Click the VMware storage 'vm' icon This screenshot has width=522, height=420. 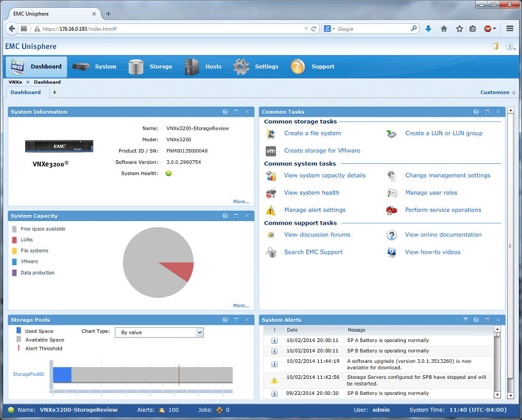tap(271, 151)
